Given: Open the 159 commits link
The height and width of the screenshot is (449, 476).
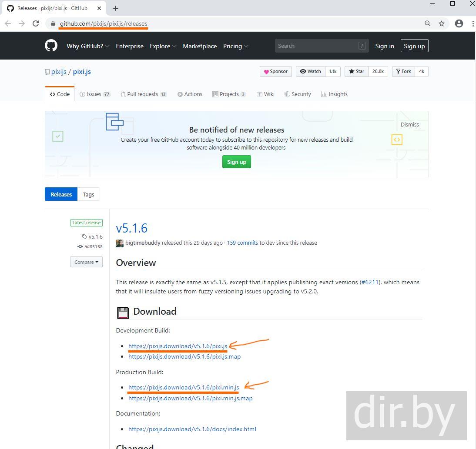Looking at the screenshot, I should point(242,243).
